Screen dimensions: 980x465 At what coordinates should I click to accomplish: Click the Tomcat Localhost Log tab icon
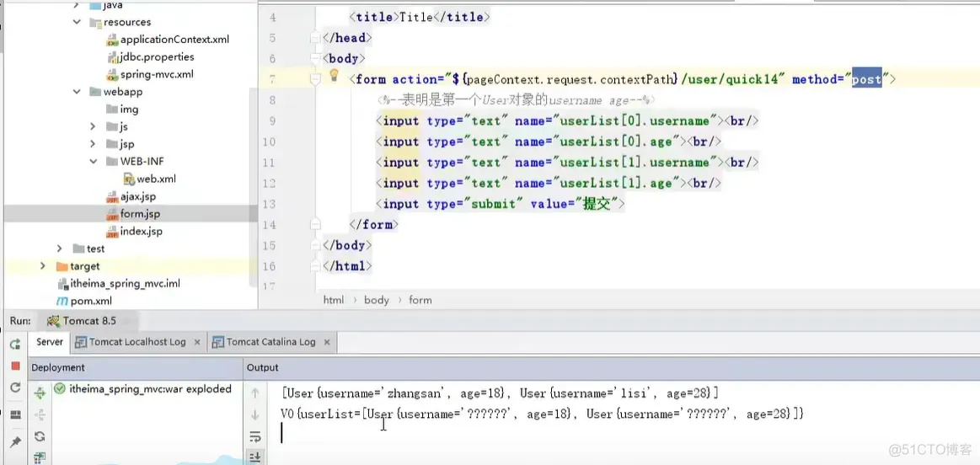click(80, 342)
